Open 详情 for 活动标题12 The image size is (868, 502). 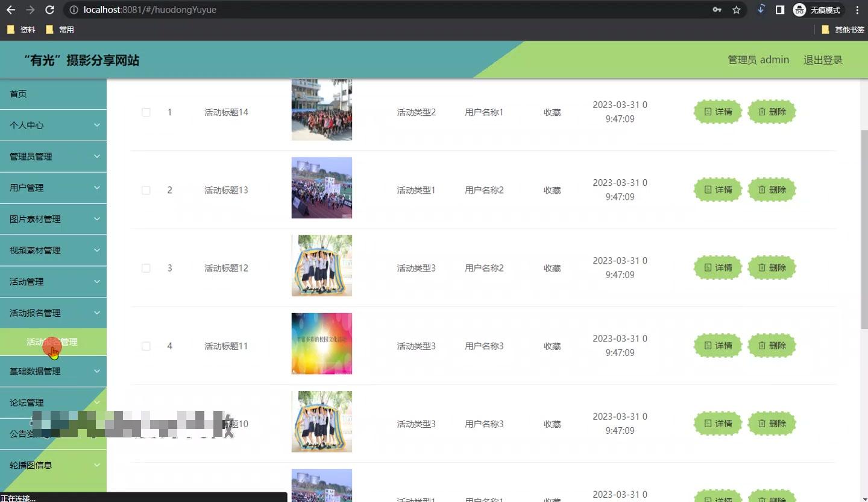pos(718,267)
